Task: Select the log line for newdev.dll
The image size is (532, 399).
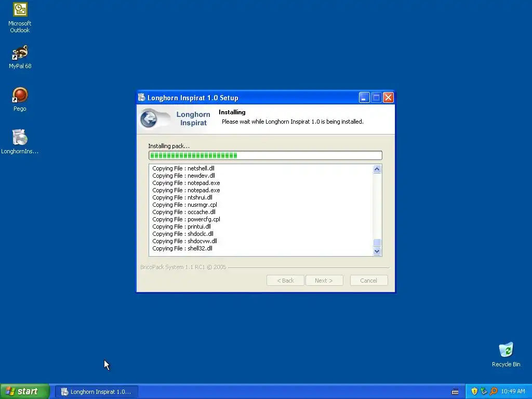Action: tap(183, 176)
